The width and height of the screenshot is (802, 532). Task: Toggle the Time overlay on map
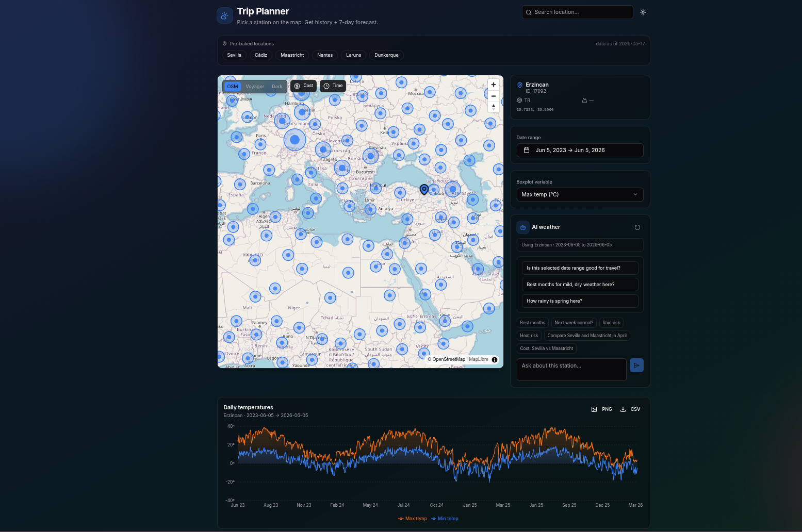(x=333, y=86)
